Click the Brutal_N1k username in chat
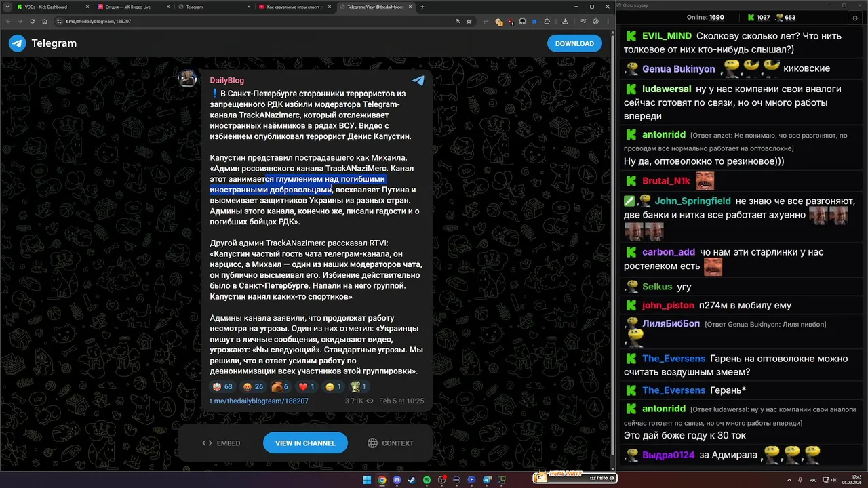868x488 pixels. (x=666, y=181)
